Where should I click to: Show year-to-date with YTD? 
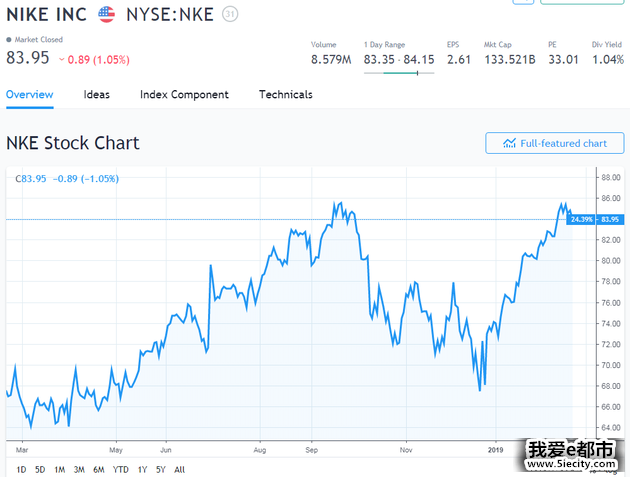120,469
